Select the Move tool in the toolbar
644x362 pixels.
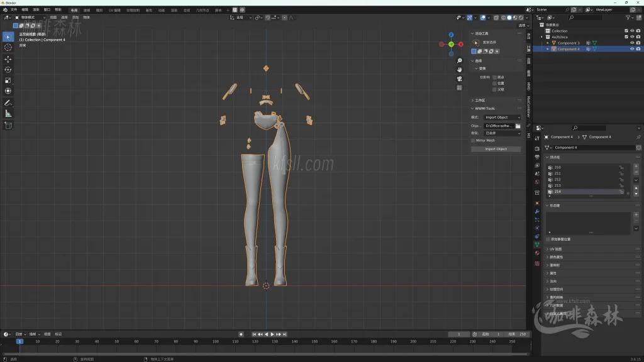[x=8, y=60]
